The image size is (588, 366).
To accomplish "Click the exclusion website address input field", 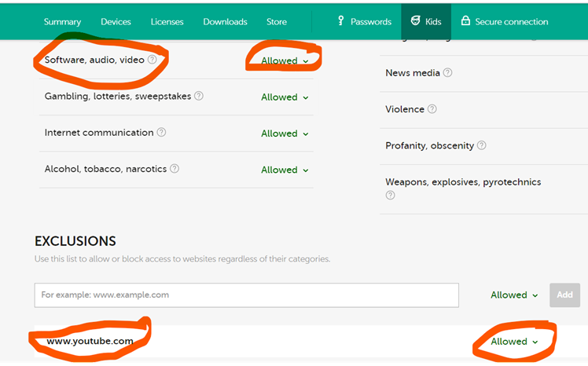I will pyautogui.click(x=246, y=295).
